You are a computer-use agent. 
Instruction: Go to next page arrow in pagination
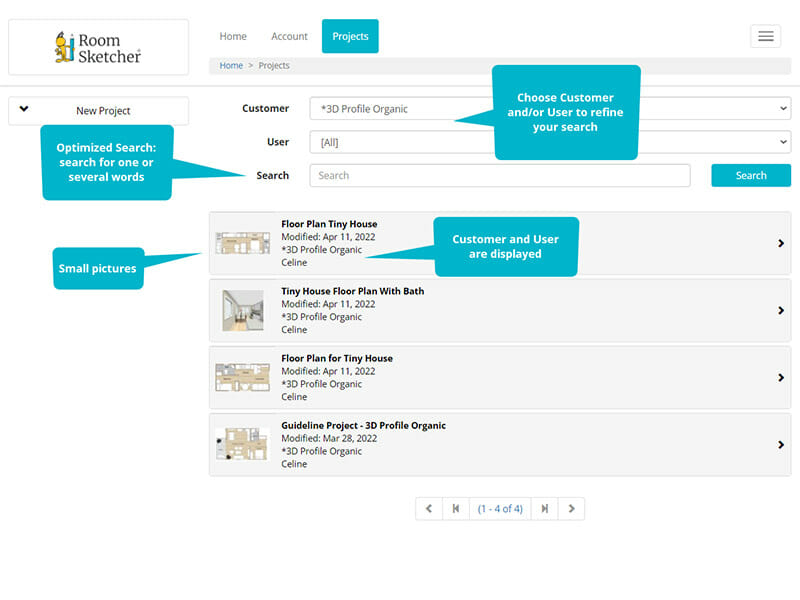(571, 509)
